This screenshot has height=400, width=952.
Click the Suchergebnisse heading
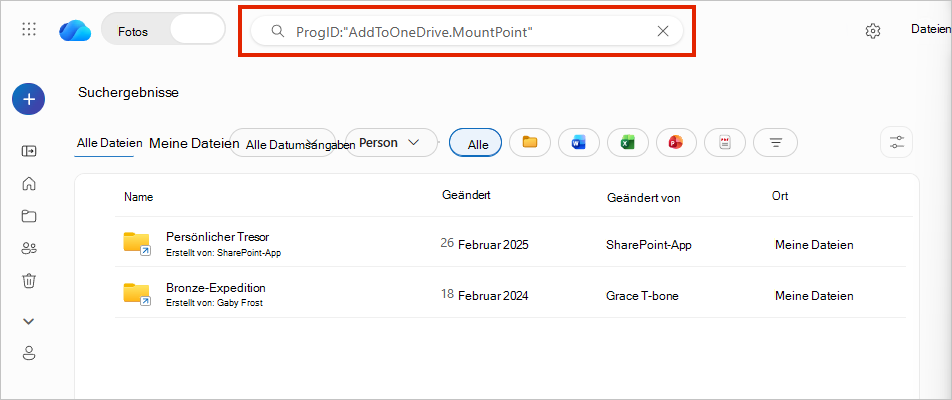click(x=128, y=92)
